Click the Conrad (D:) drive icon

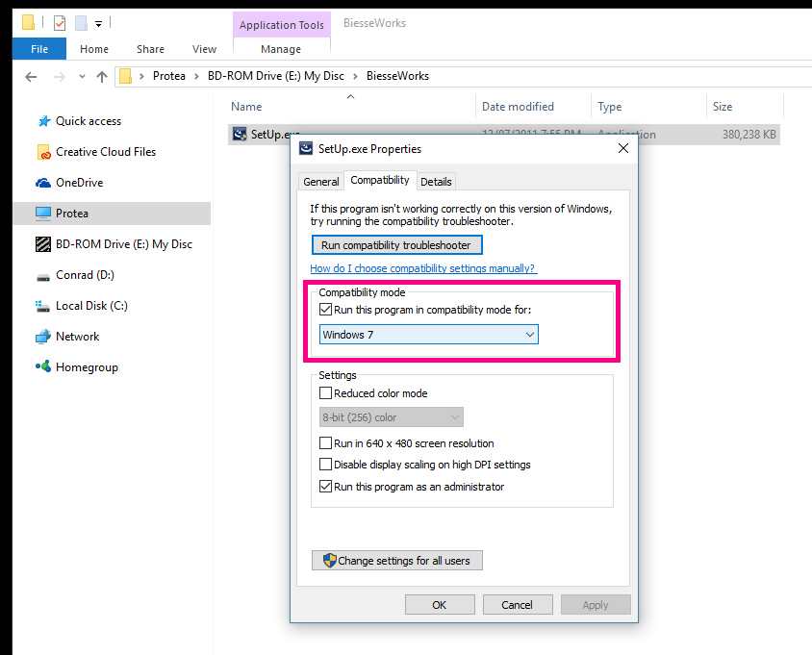tap(43, 276)
